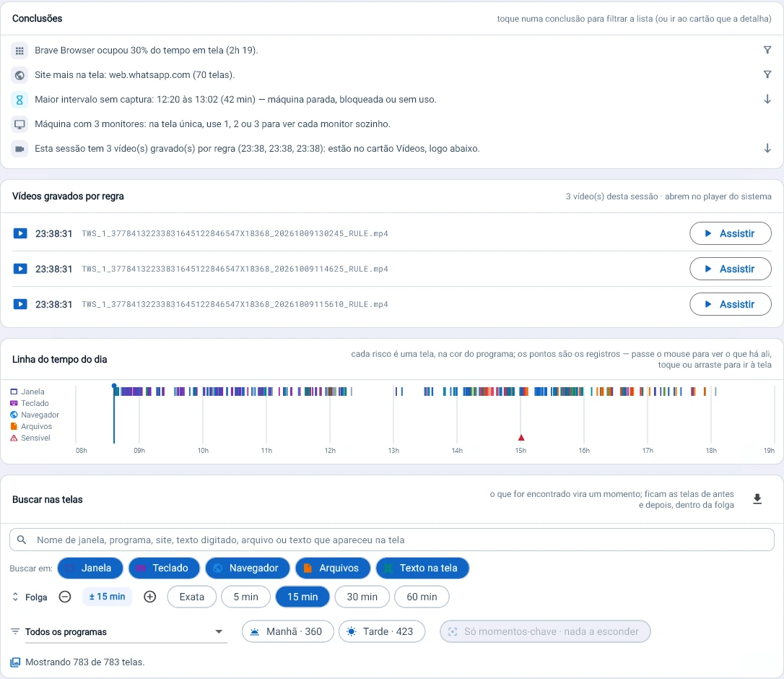Viewport: 784px width, 679px height.
Task: Click filter icon for web.whatsapp.com conclusion
Action: coord(767,74)
